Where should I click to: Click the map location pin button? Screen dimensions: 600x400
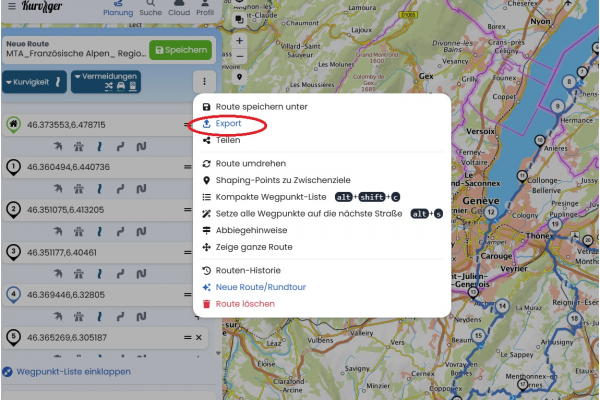pyautogui.click(x=240, y=76)
